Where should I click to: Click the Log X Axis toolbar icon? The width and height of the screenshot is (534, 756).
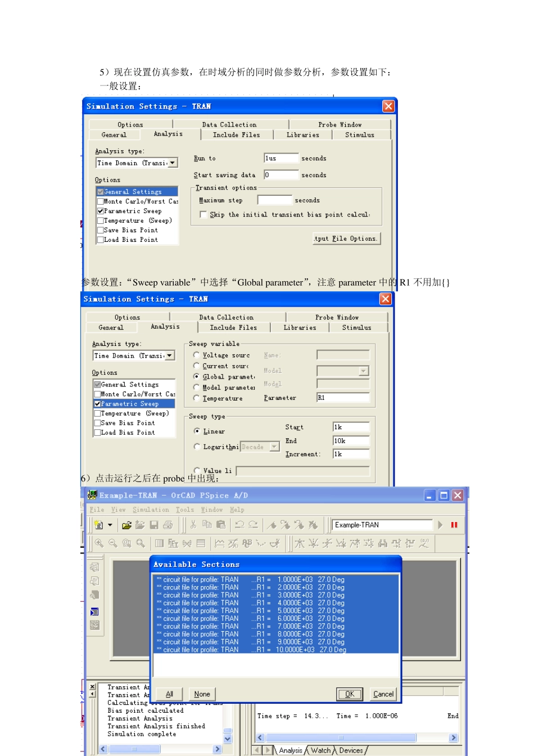coord(159,543)
